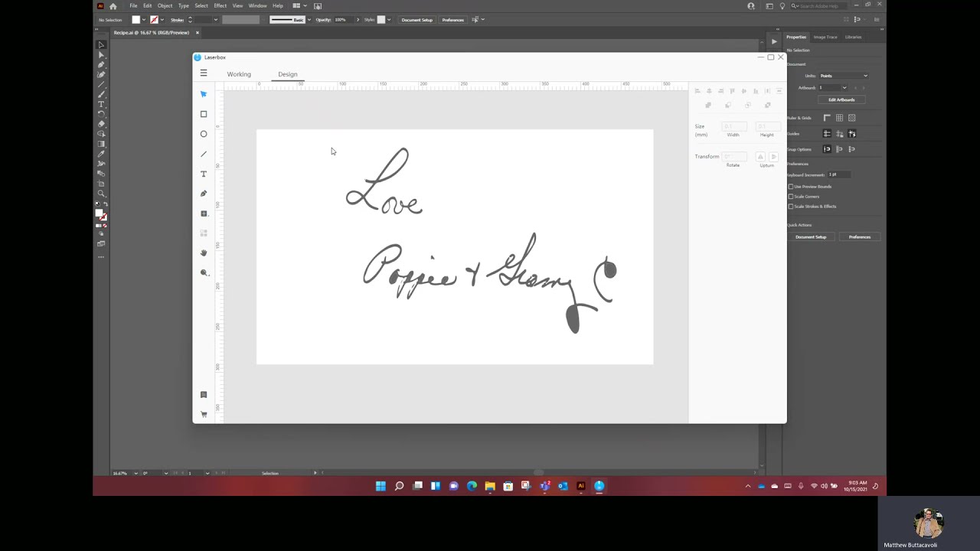The width and height of the screenshot is (980, 551).
Task: Toggle the Show Guides icon
Action: point(827,134)
